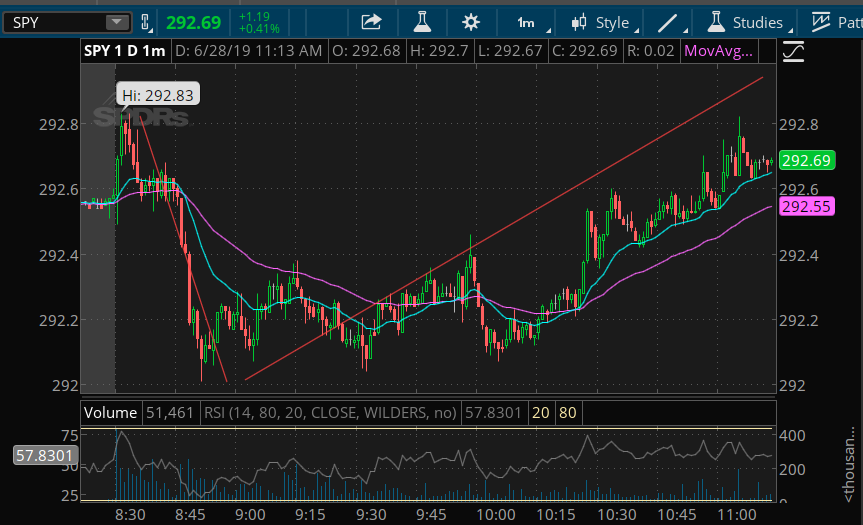This screenshot has width=863, height=525.
Task: Click the RSI oversold value 20
Action: pos(540,413)
